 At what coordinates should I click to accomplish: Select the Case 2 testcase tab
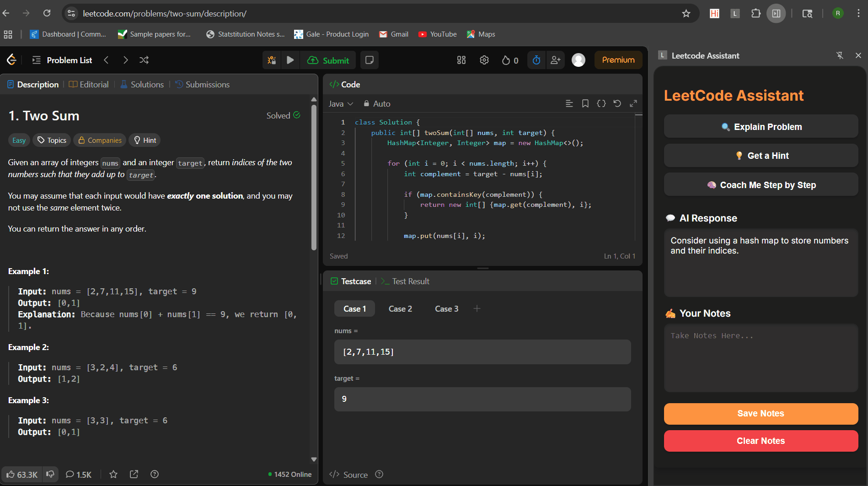(x=400, y=309)
